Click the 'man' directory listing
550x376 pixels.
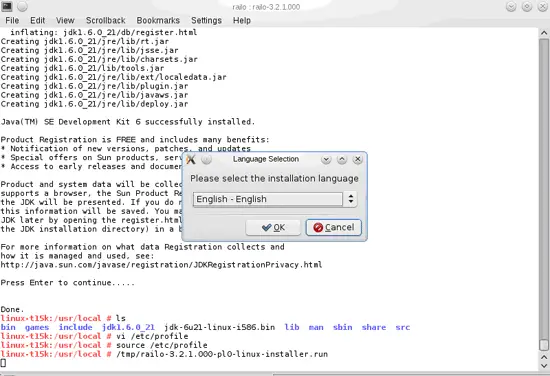[316, 327]
